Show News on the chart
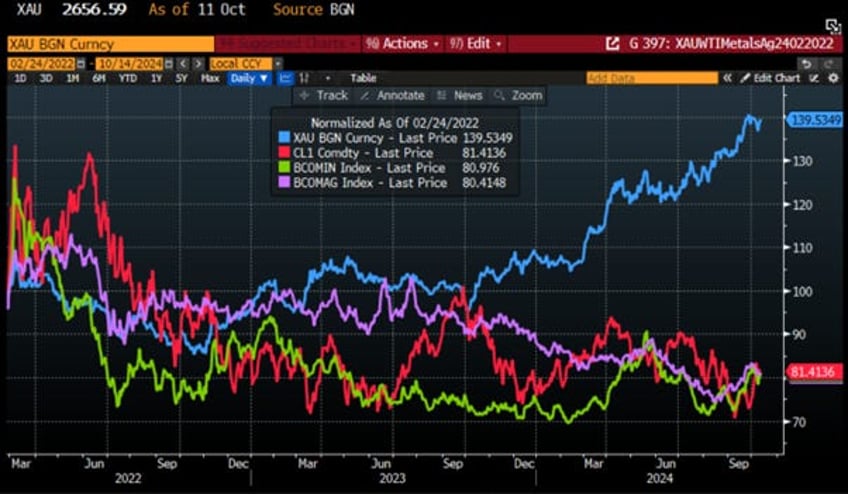Viewport: 848px width, 494px height. [x=460, y=96]
